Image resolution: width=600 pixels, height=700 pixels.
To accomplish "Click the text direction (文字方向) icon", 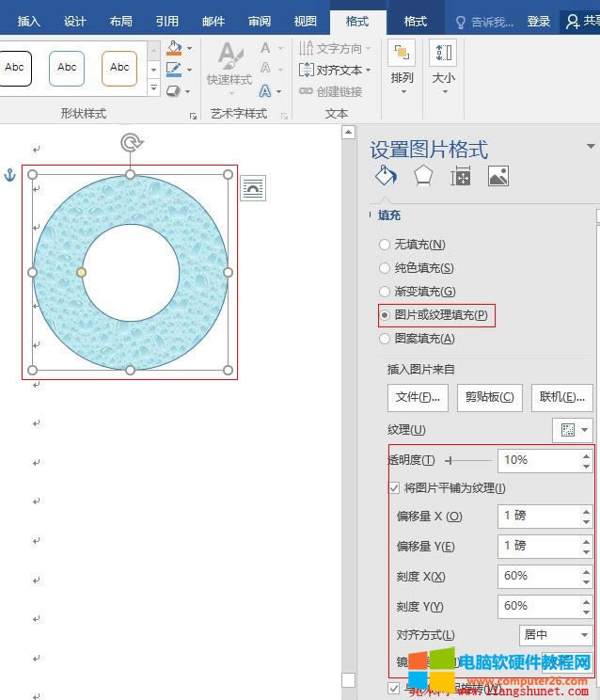I will 306,48.
